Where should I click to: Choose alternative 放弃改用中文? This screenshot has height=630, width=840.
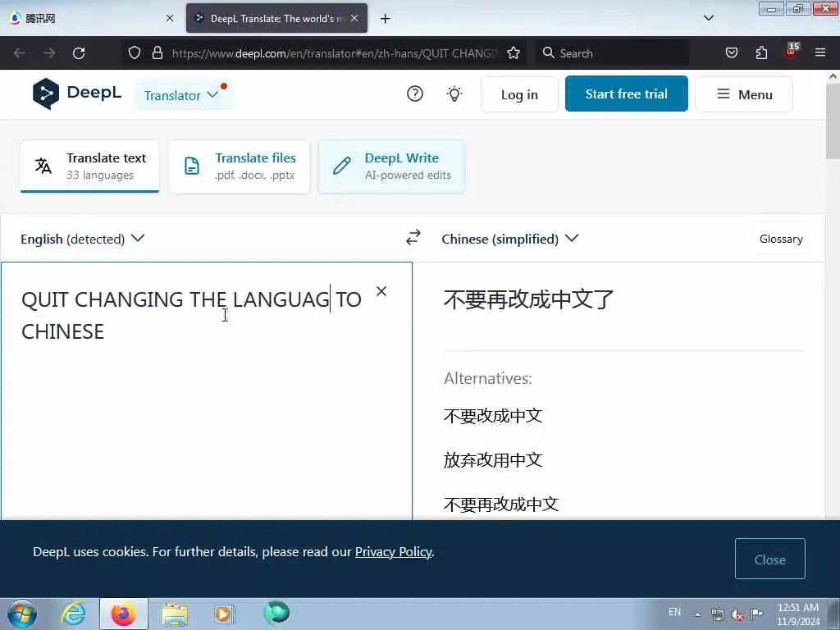(x=493, y=459)
